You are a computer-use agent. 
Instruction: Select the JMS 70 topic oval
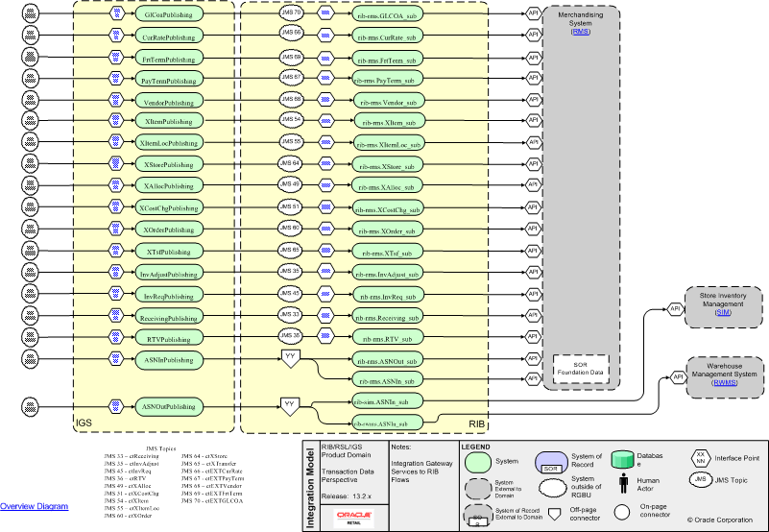click(x=291, y=12)
